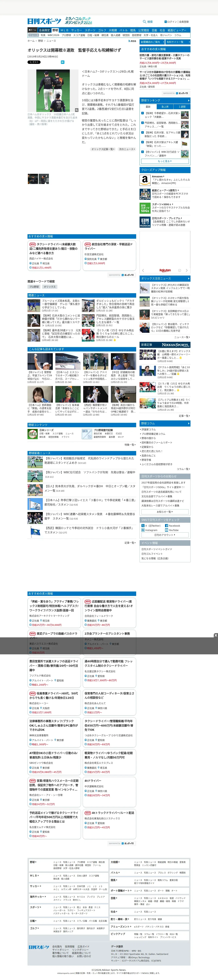Open the 評論家コラム link

(x=149, y=429)
